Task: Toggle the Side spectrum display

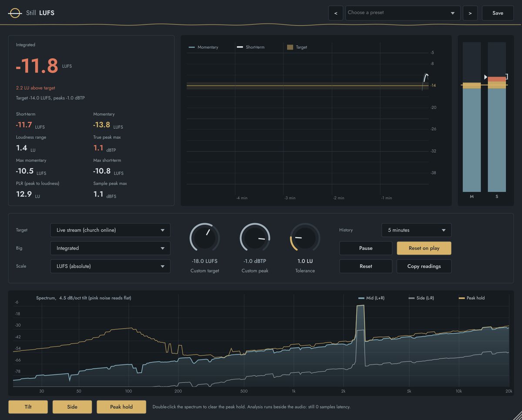Action: point(72,407)
